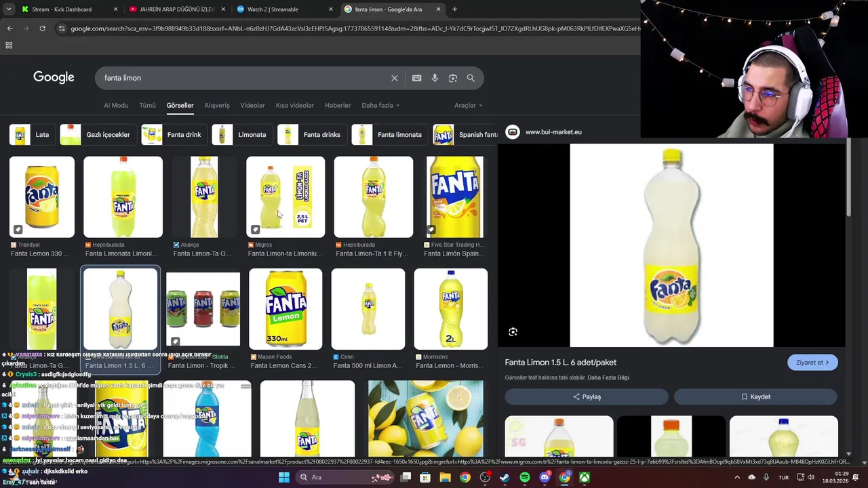Viewport: 868px width, 488px height.
Task: Reload the page in Chrome
Action: click(42, 28)
